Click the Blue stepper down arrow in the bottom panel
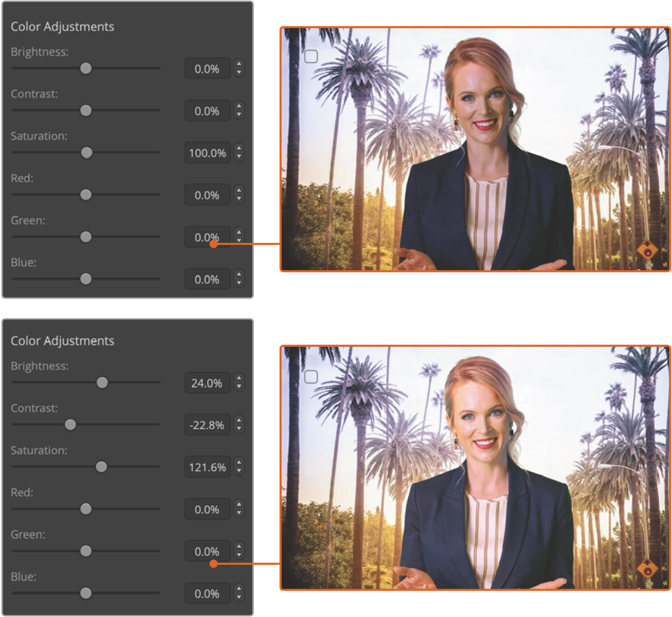This screenshot has width=672, height=617. pos(239,597)
